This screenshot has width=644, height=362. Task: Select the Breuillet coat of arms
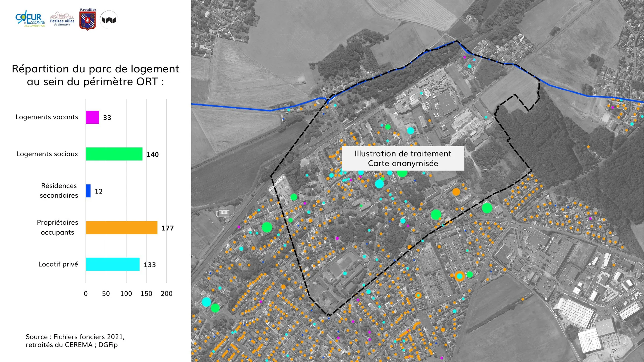(87, 19)
